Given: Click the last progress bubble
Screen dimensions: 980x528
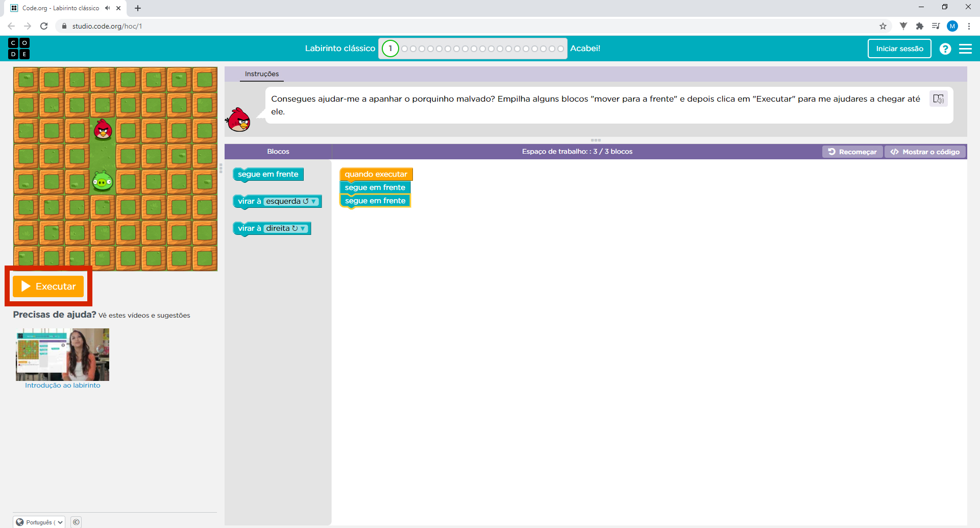Looking at the screenshot, I should (560, 49).
